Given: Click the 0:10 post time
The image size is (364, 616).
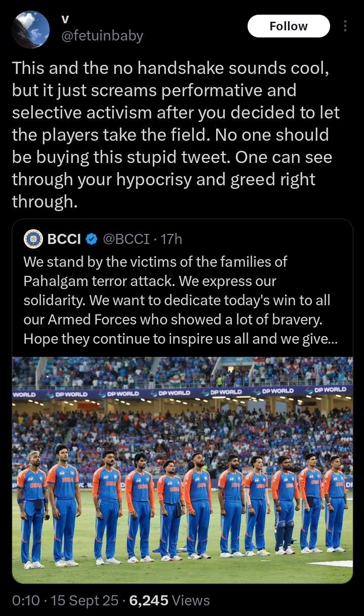Looking at the screenshot, I should 26,600.
